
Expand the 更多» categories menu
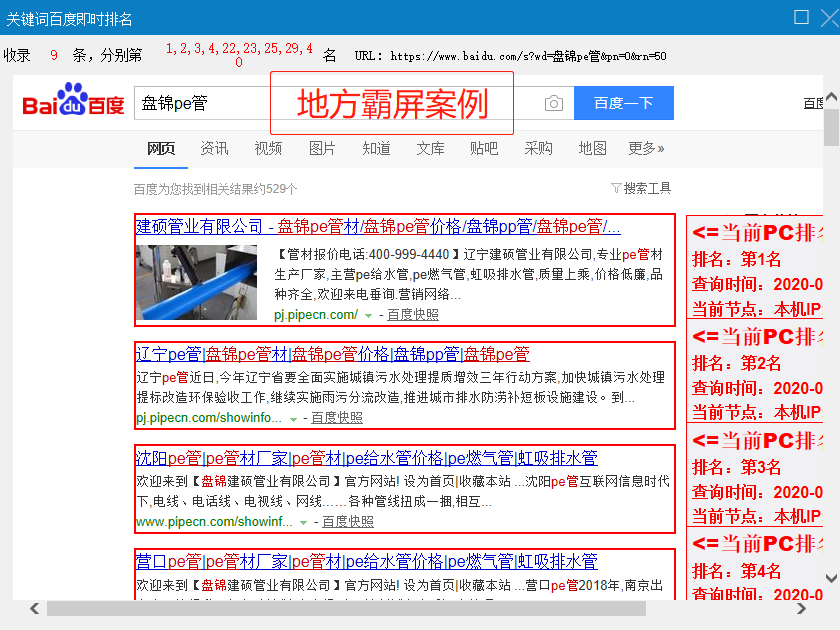coord(646,148)
